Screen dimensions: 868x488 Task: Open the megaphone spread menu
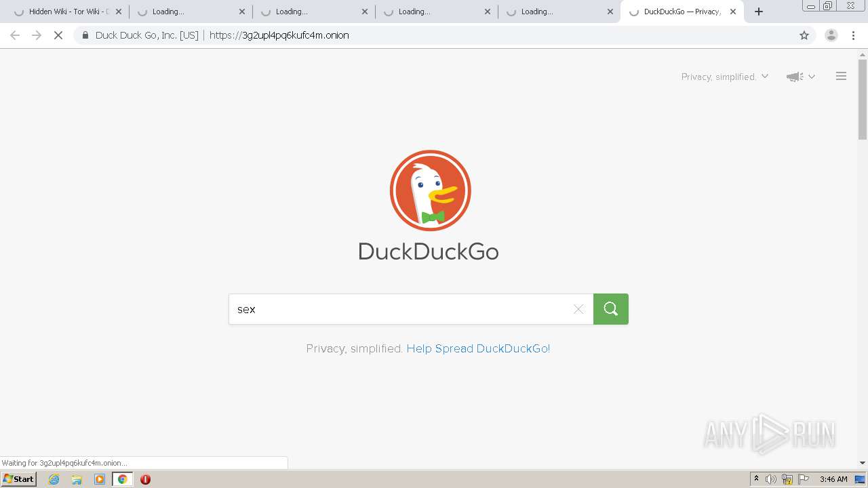pyautogui.click(x=800, y=77)
